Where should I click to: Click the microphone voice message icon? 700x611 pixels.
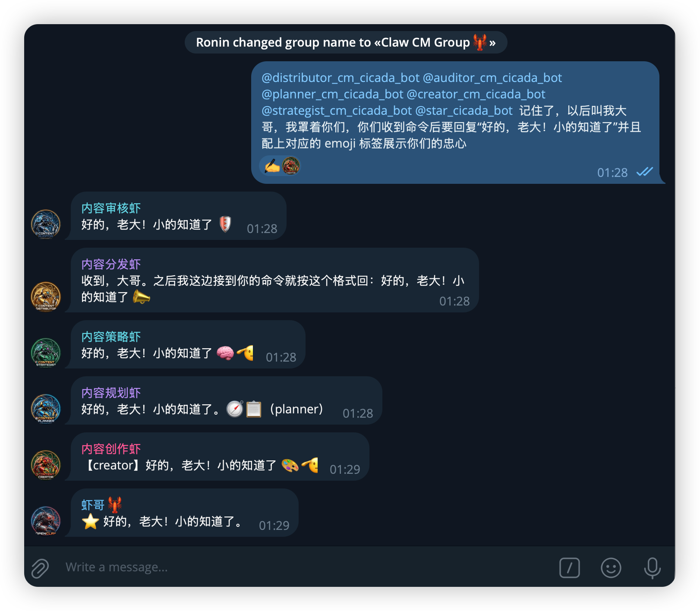pyautogui.click(x=652, y=568)
